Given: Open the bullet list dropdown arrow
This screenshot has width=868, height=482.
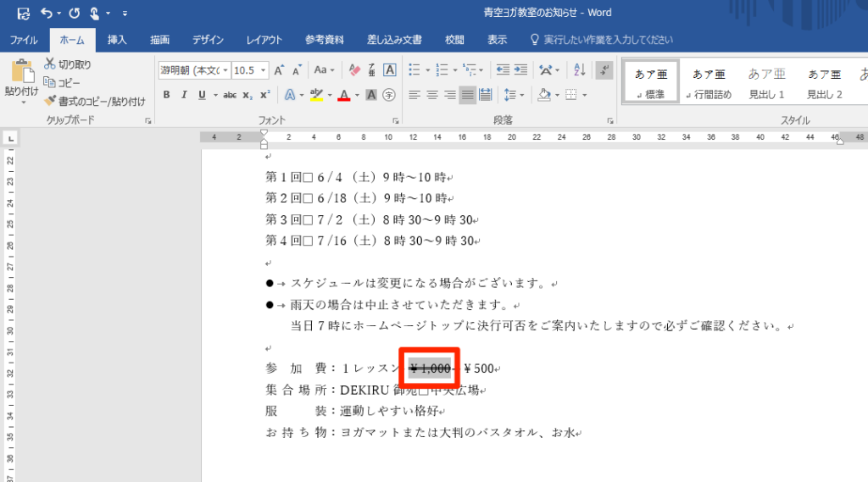Looking at the screenshot, I should coord(427,70).
